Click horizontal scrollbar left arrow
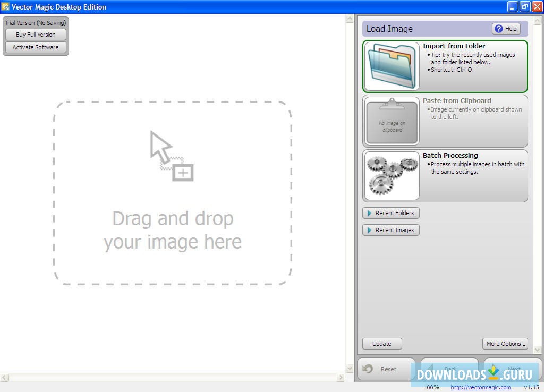Viewport: 544px width, 392px height. 4,377
